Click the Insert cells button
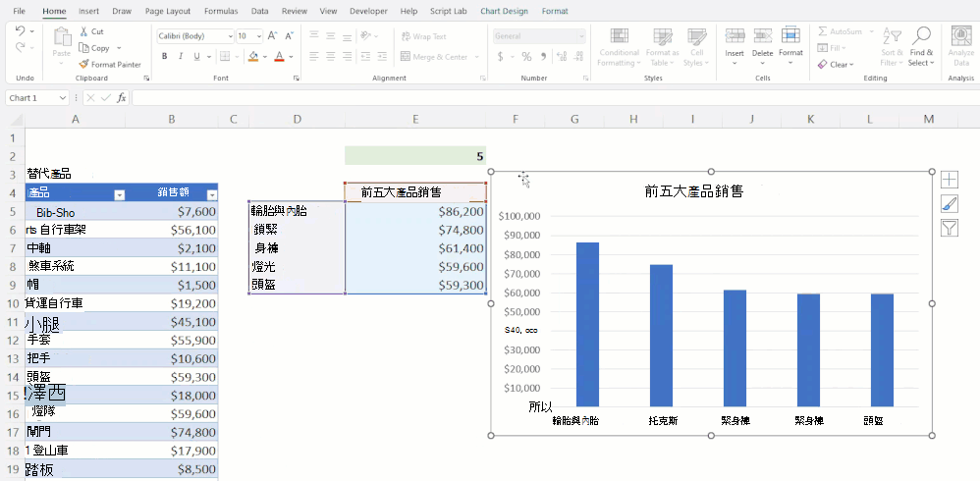The image size is (980, 481). point(735,47)
